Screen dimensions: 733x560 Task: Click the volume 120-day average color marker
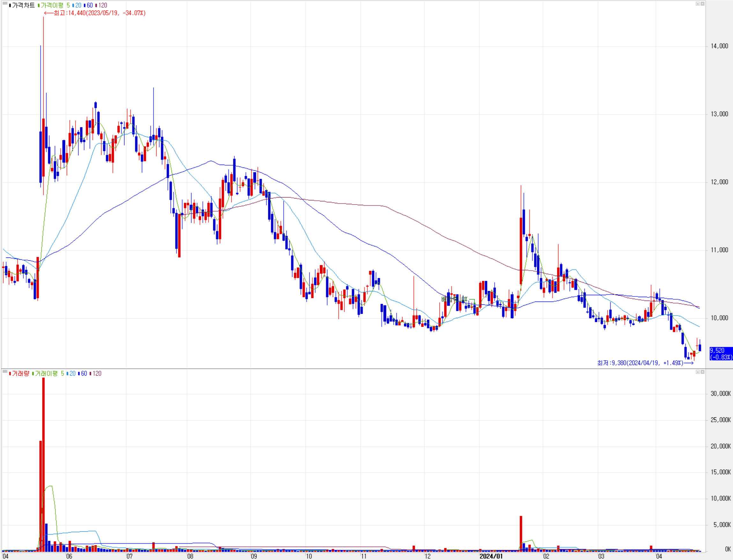click(x=91, y=373)
